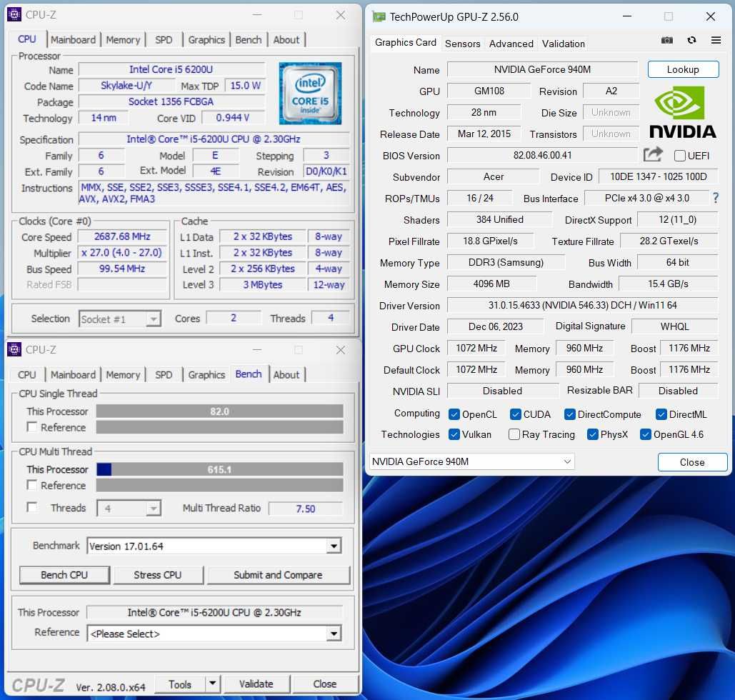Click the single thread This Processor bar

point(219,411)
